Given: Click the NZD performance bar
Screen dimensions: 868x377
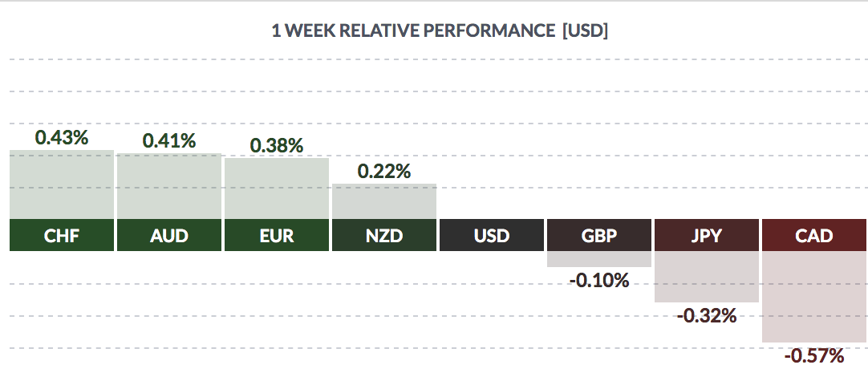Looking at the screenshot, I should [x=384, y=201].
